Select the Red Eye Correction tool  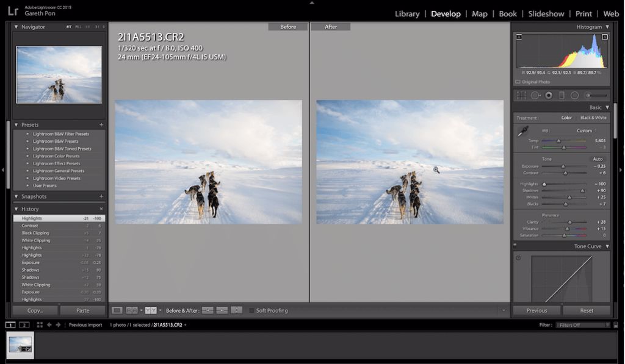[x=549, y=95]
